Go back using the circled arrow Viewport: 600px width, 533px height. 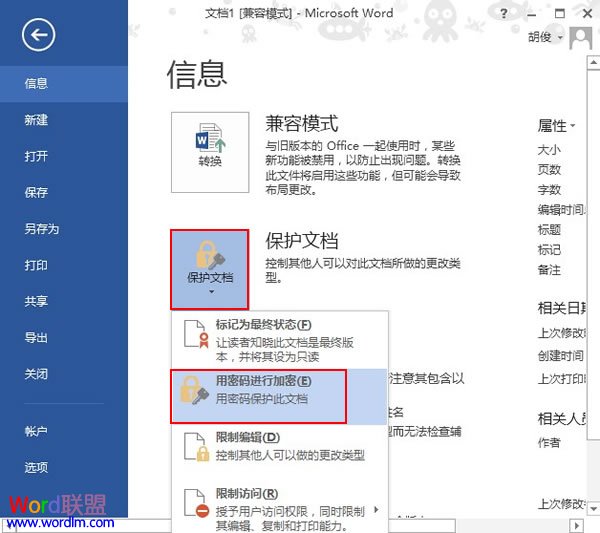[38, 35]
